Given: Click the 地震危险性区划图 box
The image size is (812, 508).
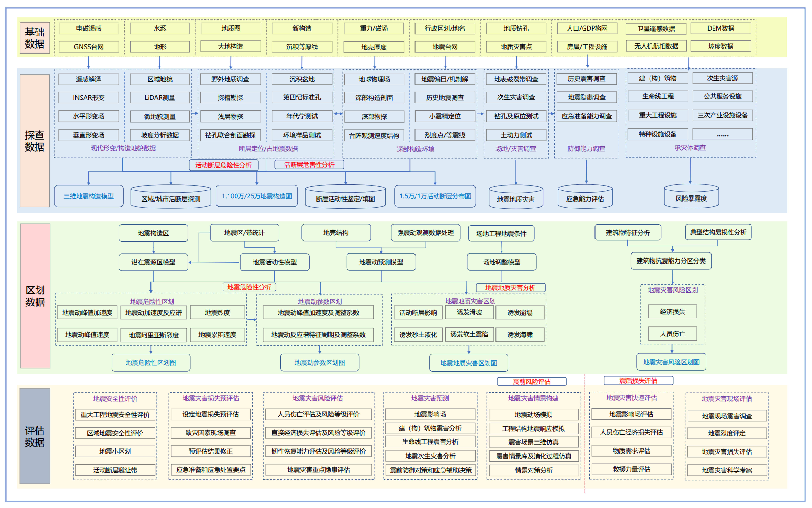Looking at the screenshot, I should click(151, 363).
